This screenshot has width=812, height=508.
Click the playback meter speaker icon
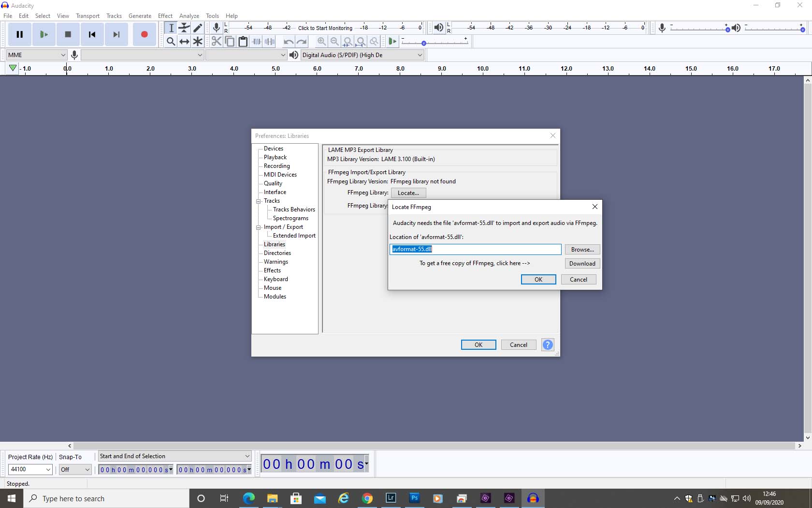(438, 28)
